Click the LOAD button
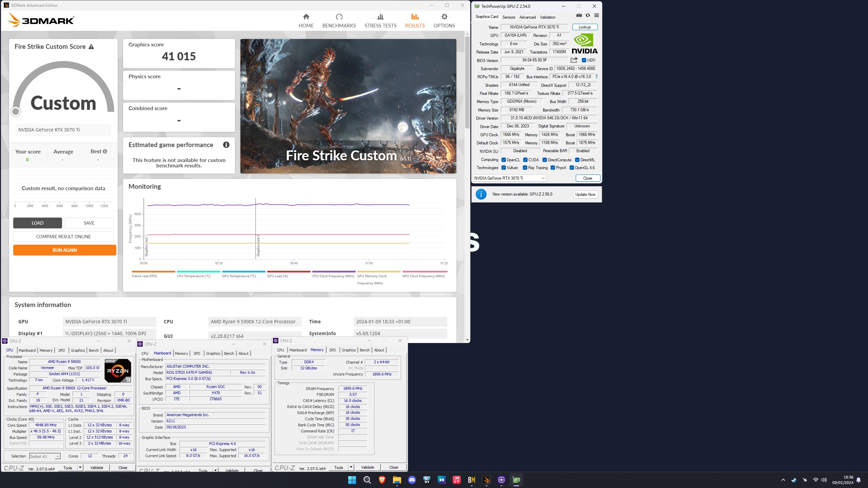 (x=38, y=223)
